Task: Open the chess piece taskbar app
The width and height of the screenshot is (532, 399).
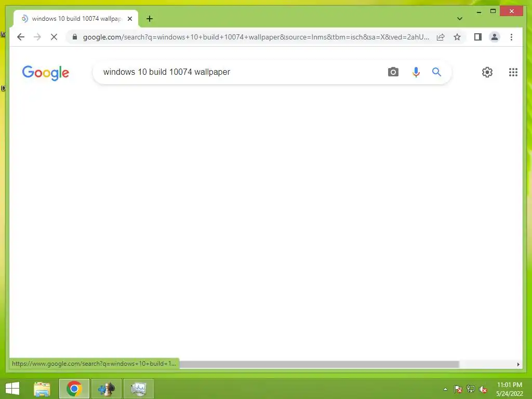Action: (106, 389)
